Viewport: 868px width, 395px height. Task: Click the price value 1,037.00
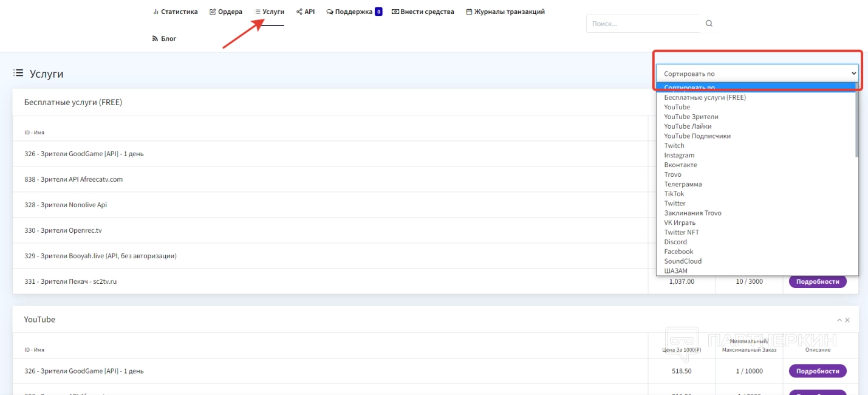click(x=682, y=281)
